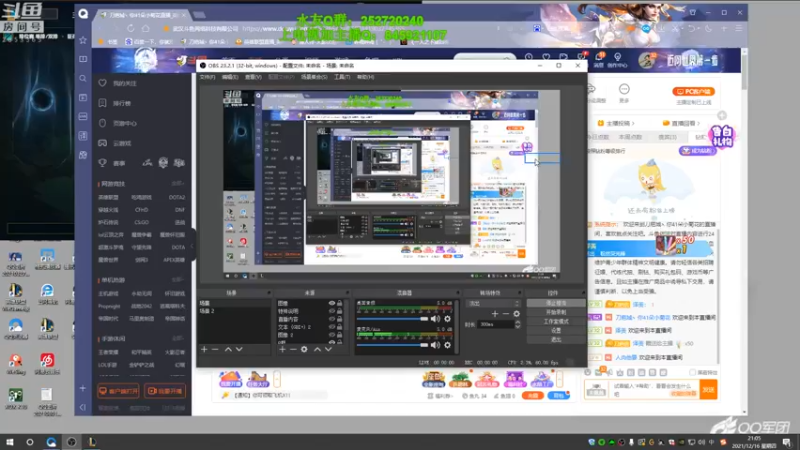Image resolution: width=800 pixels, height=450 pixels.
Task: Toggle the lock for 特殊说明 source
Action: pos(339,311)
